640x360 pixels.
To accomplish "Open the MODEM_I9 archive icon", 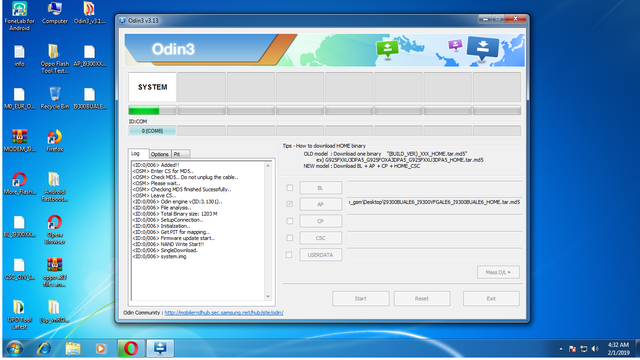I will 19,141.
